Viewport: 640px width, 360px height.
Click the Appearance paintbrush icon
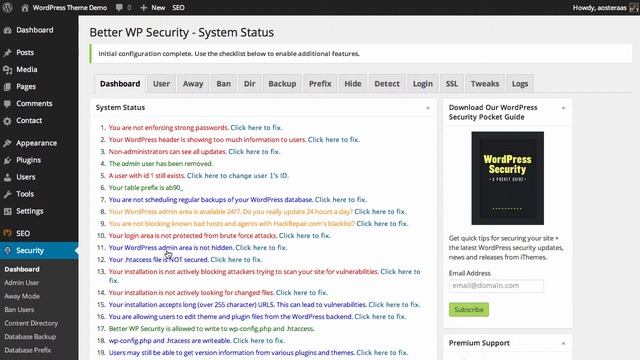pyautogui.click(x=7, y=143)
